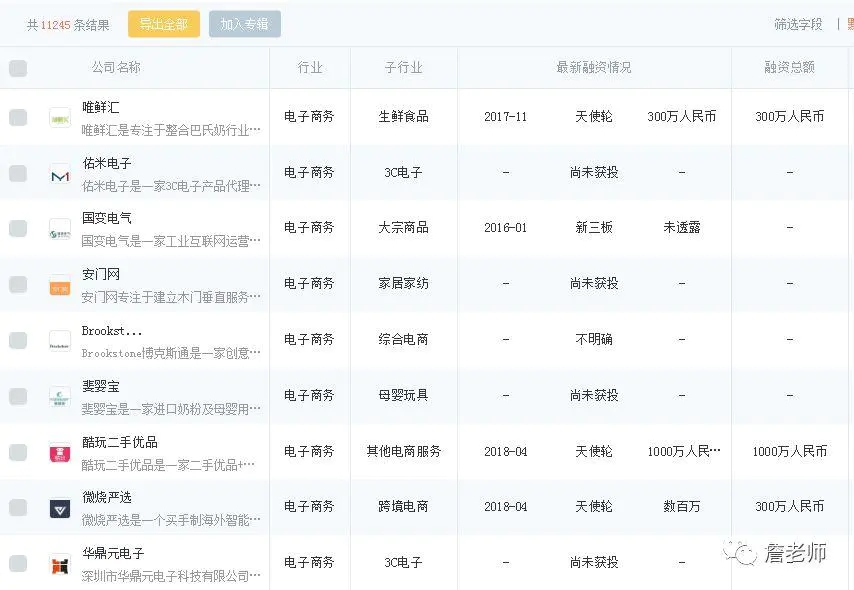This screenshot has width=854, height=590.
Task: Click the 斐婴宝 company logo
Action: 60,397
